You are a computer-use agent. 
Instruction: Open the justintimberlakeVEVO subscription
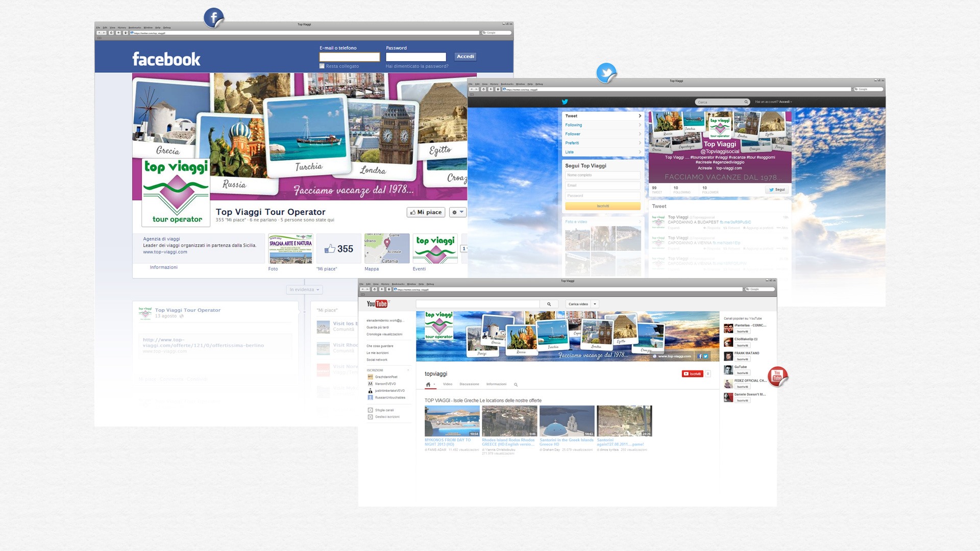(389, 391)
